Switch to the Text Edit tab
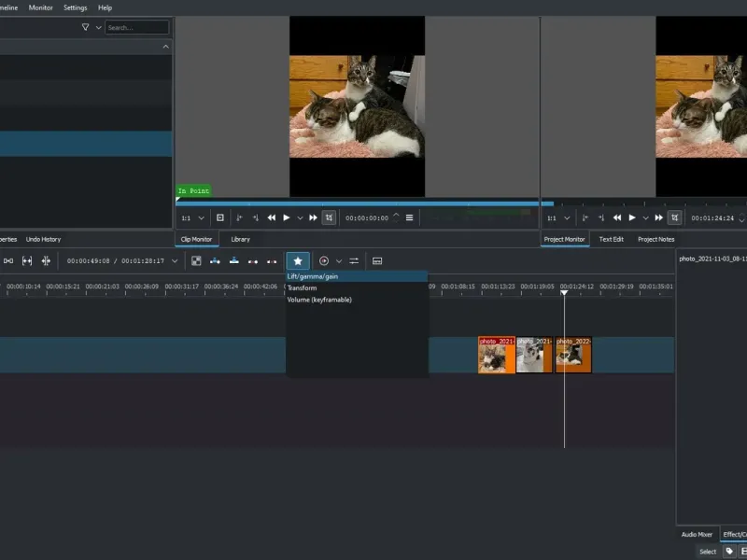This screenshot has width=747, height=560. (612, 239)
